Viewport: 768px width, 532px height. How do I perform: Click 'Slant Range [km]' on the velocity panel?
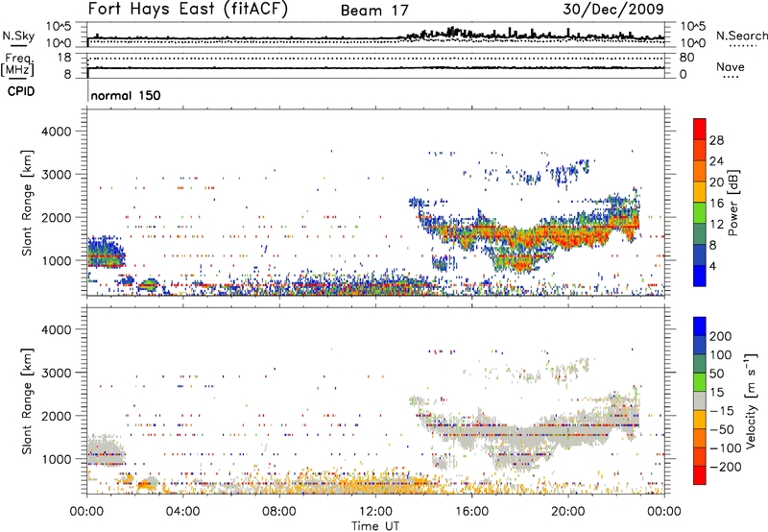coord(28,401)
